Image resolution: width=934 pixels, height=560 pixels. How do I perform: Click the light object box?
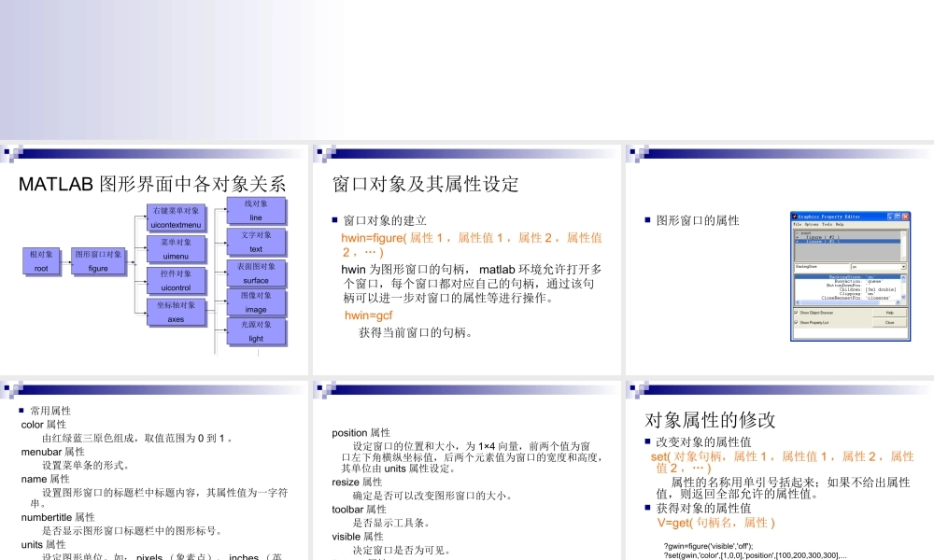point(256,331)
